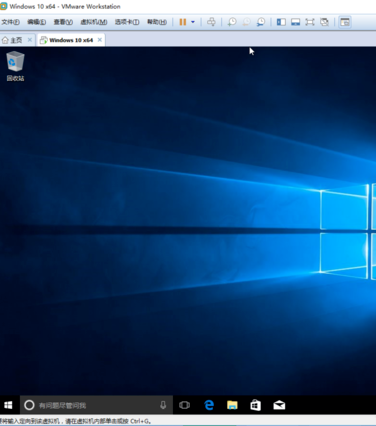Open File Explorer from the taskbar
Viewport: 376px width, 426px height.
click(232, 405)
